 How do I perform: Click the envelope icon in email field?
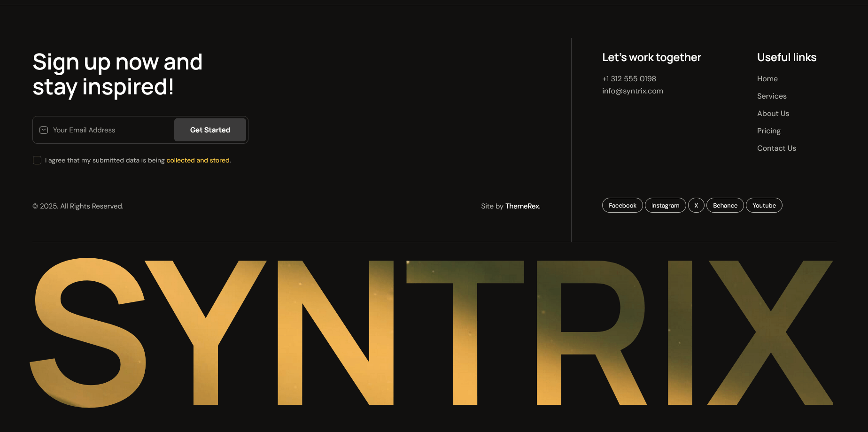pos(44,130)
